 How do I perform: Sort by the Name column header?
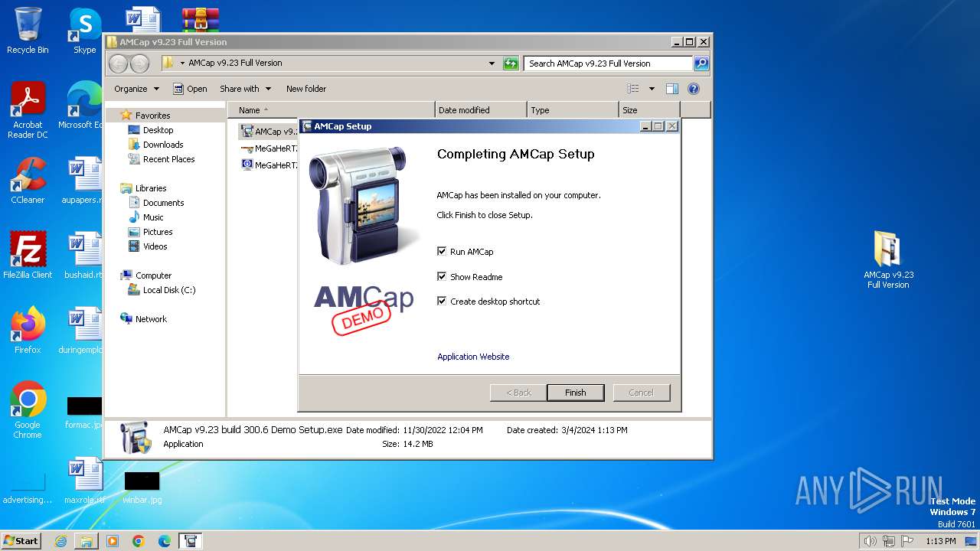click(x=331, y=110)
